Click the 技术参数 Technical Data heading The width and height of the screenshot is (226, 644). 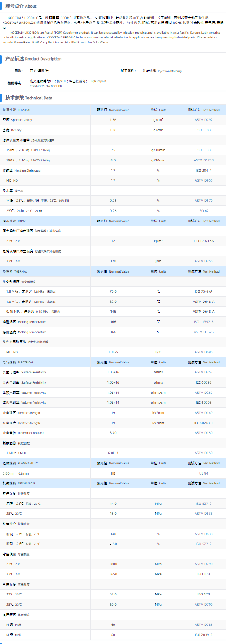click(x=29, y=98)
